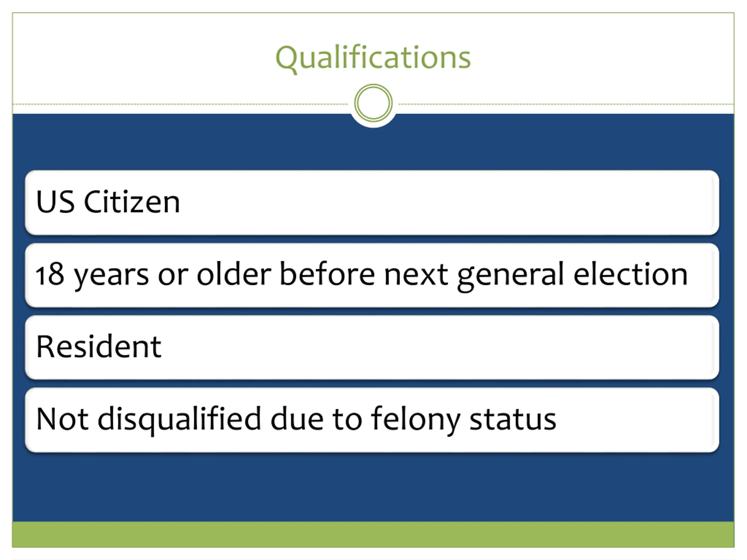Viewport: 747px width, 560px height.
Task: Click the number 18 in the second box
Action: (x=50, y=275)
